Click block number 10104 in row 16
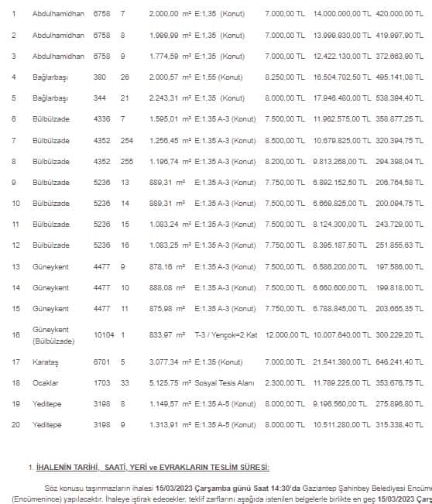This screenshot has width=432, height=504. pos(104,335)
